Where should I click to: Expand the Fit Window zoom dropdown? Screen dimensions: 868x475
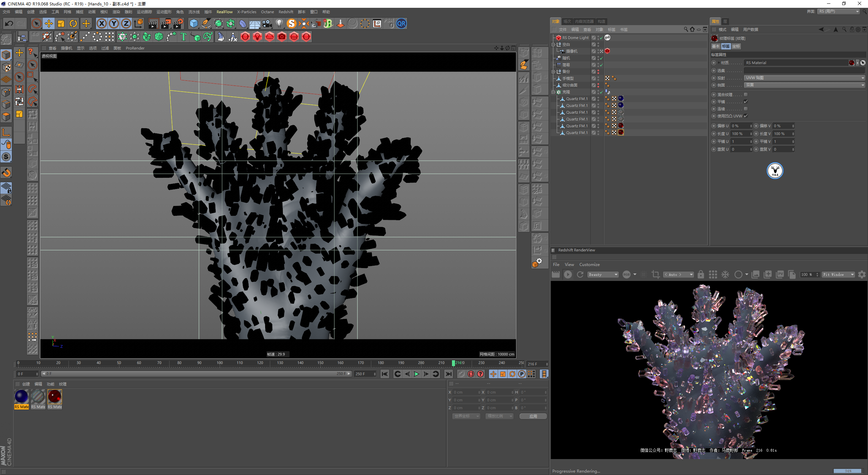[838, 274]
